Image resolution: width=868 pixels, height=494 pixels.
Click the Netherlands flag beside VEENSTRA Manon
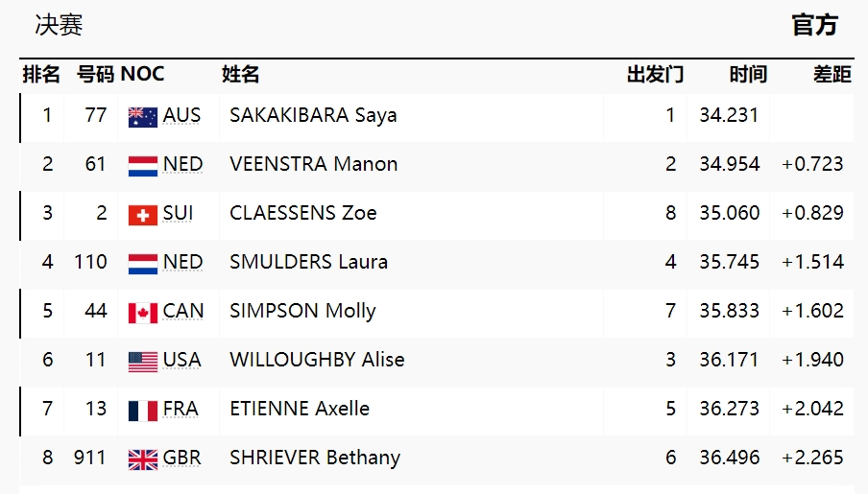[142, 166]
